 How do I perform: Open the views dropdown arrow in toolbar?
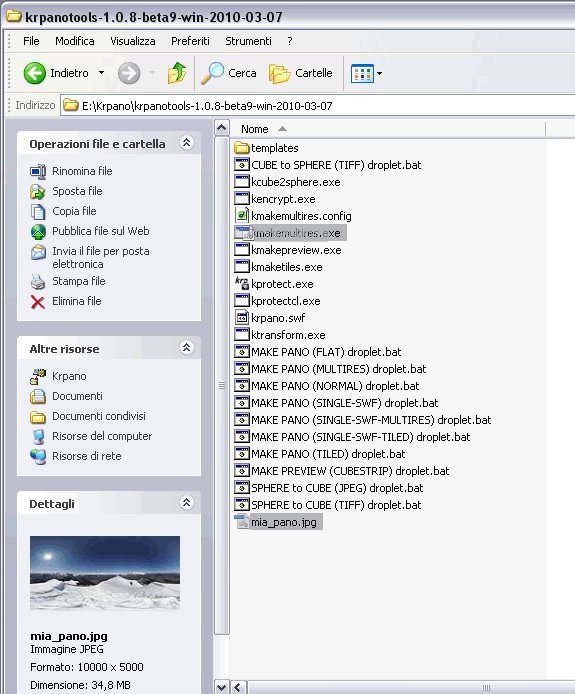(x=379, y=73)
